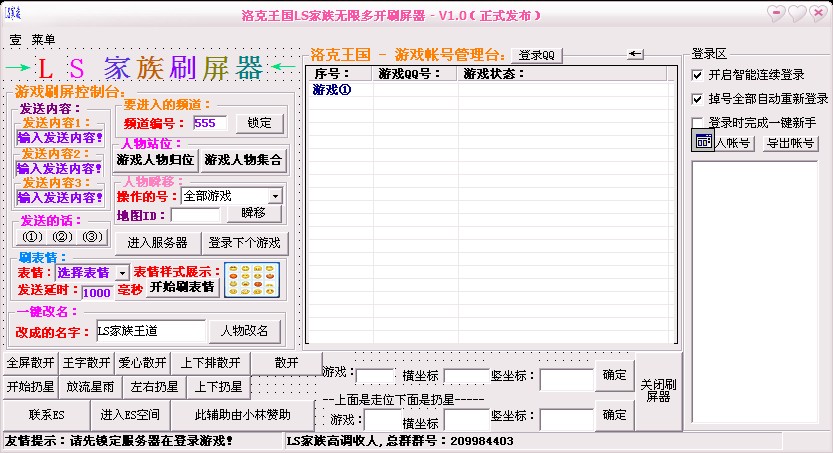
Task: Click the LS app icon in title bar
Action: (x=12, y=13)
